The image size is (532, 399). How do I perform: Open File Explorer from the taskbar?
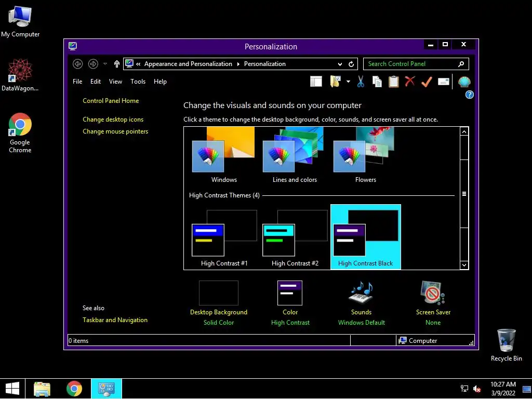click(x=42, y=389)
